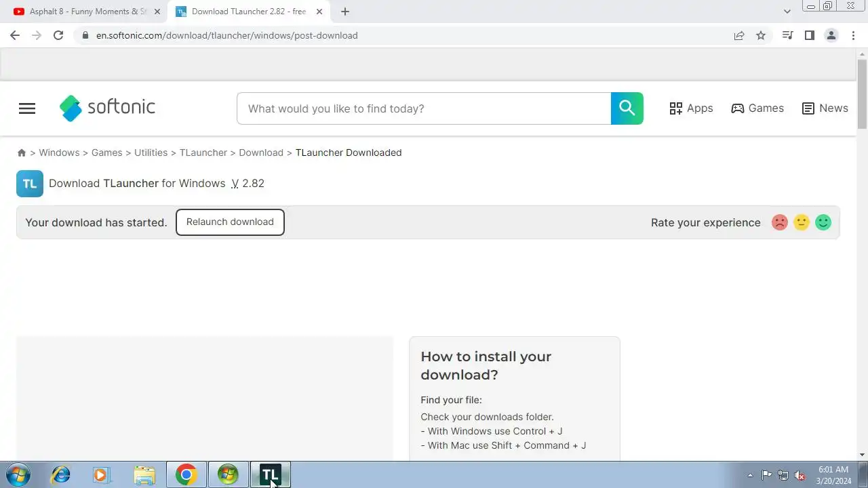Screen dimensions: 868x488
Task: Open the Softonic hamburger menu
Action: [27, 108]
